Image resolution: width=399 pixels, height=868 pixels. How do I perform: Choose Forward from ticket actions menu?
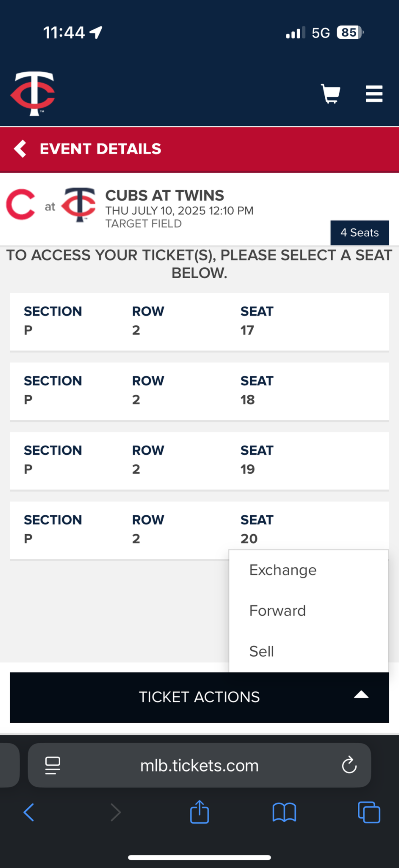click(x=277, y=611)
